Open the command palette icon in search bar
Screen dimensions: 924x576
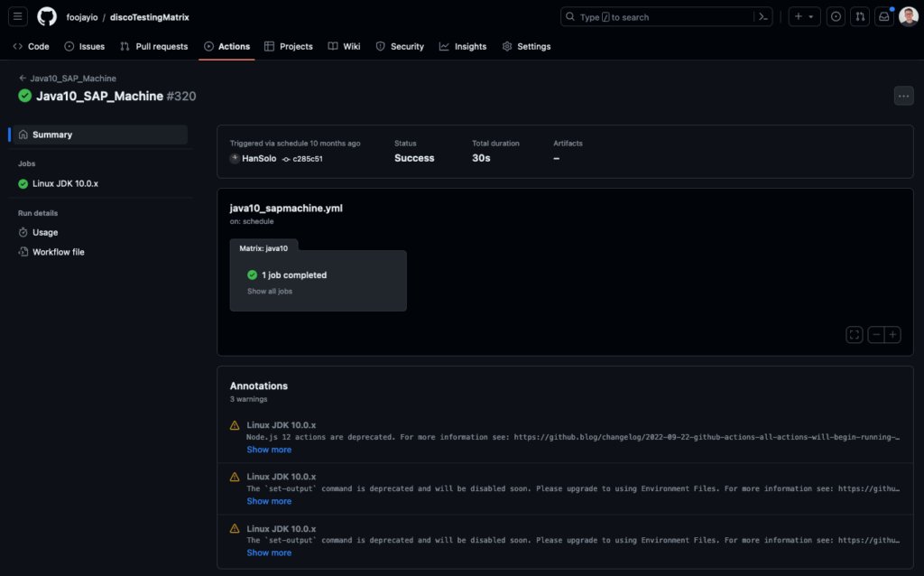coord(763,17)
